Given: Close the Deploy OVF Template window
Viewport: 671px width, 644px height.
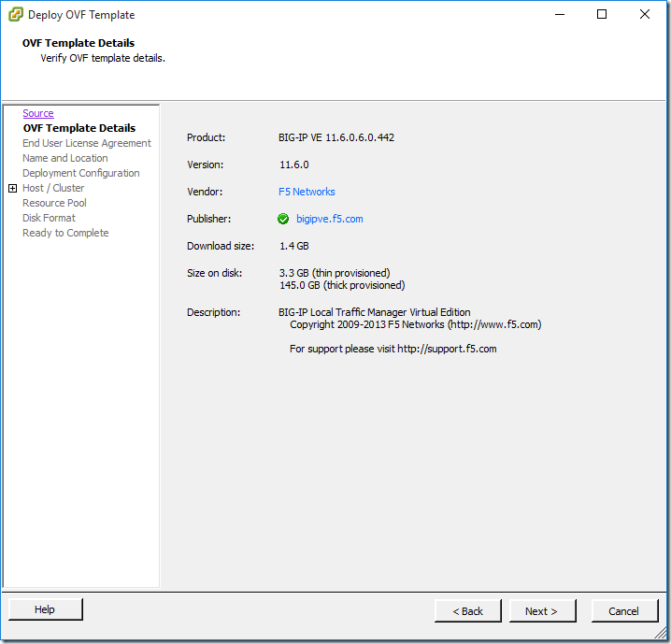Looking at the screenshot, I should [x=645, y=15].
